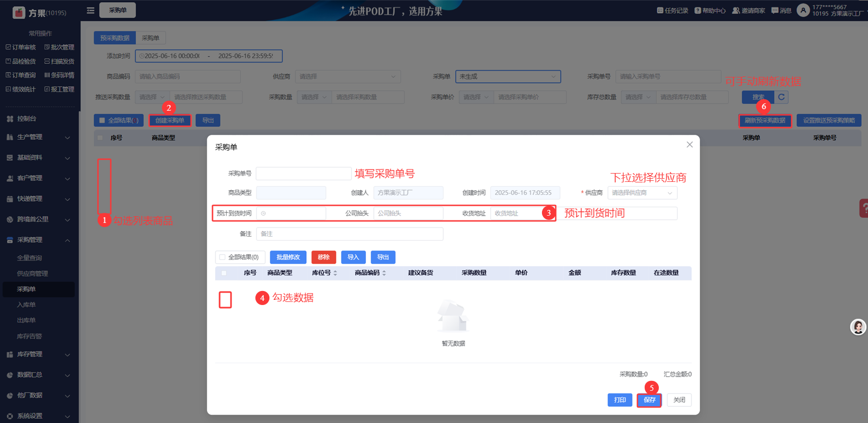Image resolution: width=868 pixels, height=423 pixels.
Task: Close the 采购单 dialog with X
Action: pos(689,144)
